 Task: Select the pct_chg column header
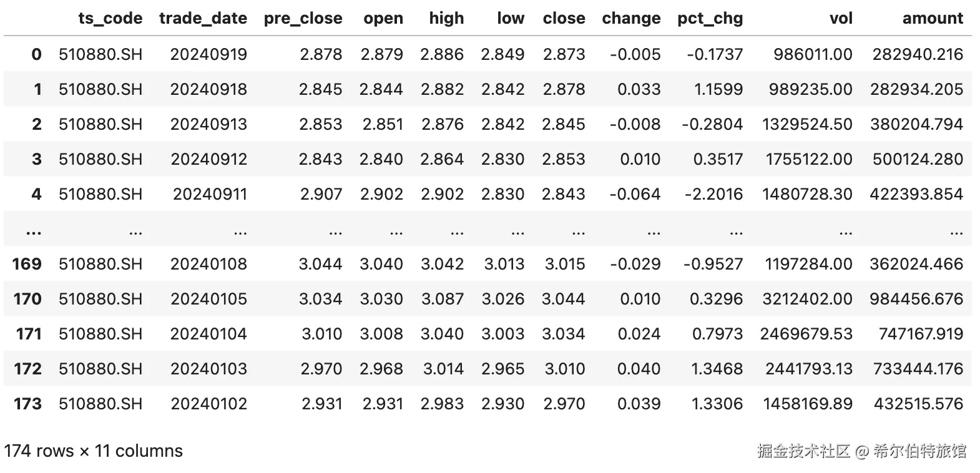(x=710, y=19)
